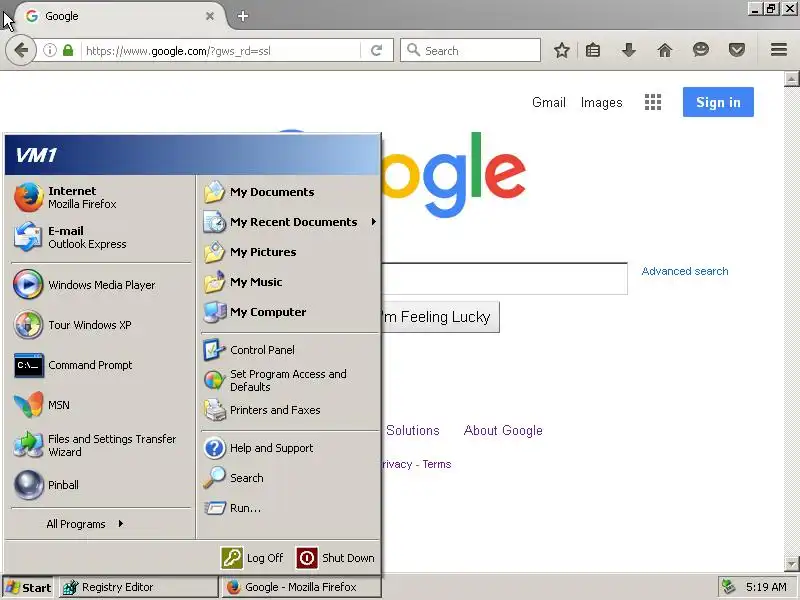800x600 pixels.
Task: Open Mozilla Firefox from Start menu
Action: coord(100,197)
